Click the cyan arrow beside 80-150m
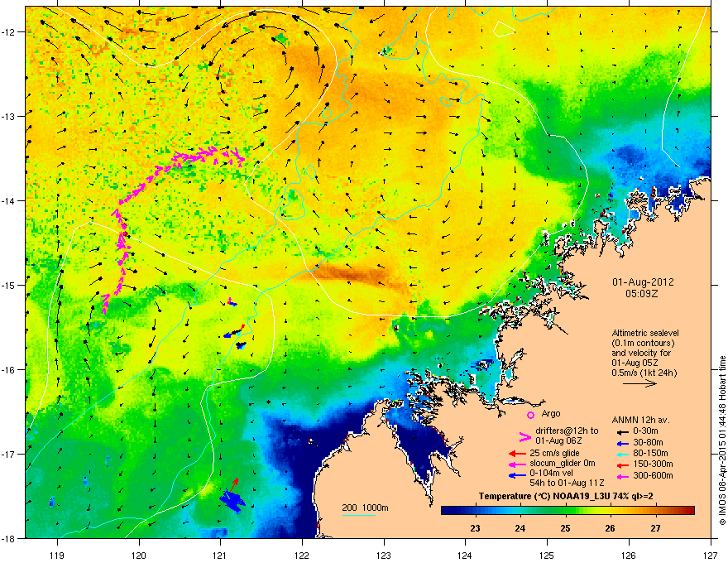This screenshot has height=563, width=728. 623,454
